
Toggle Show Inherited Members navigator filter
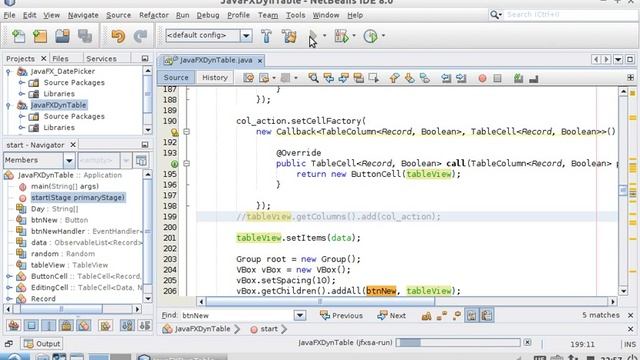(x=13, y=325)
